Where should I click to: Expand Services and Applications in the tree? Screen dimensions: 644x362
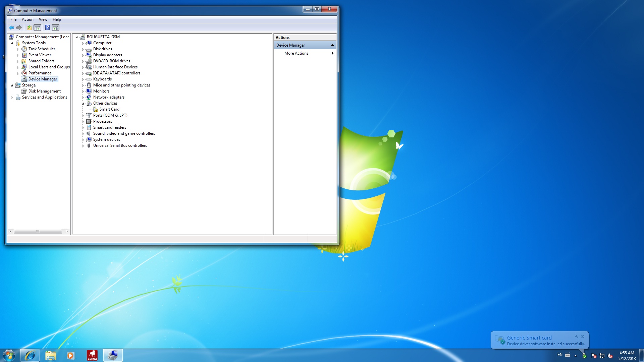12,98
